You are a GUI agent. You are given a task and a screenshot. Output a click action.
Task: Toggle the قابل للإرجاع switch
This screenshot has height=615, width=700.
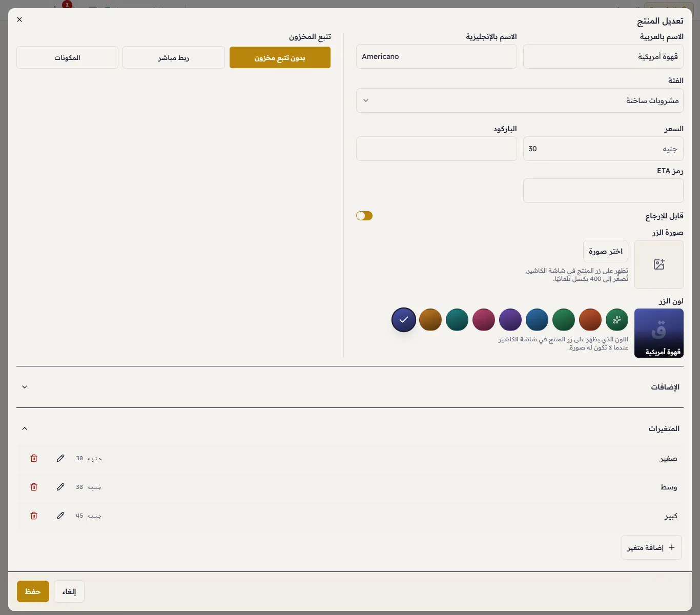364,216
